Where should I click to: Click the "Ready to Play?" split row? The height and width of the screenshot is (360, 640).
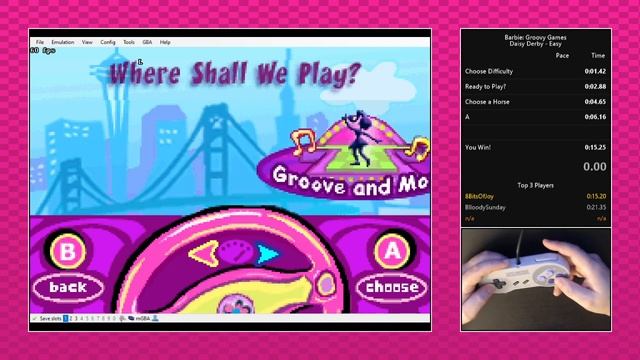point(536,87)
